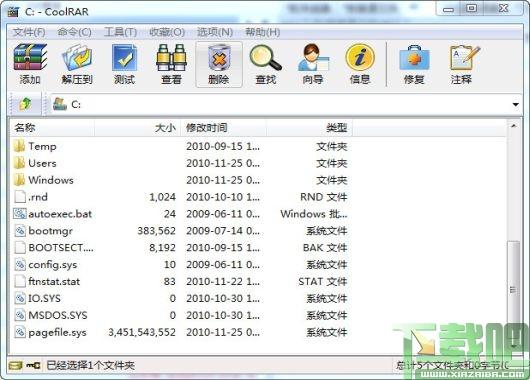The height and width of the screenshot is (380, 530).
Task: Select the BOOTSECT file name
Action: pos(61,247)
